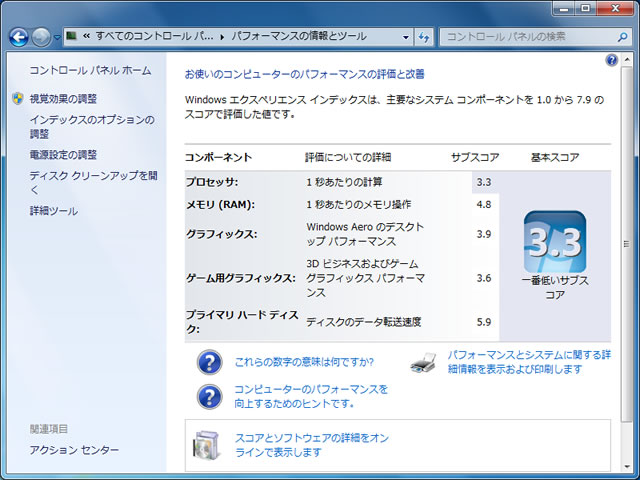Open アクション センター under 関連項目
This screenshot has height=480, width=640.
[74, 451]
